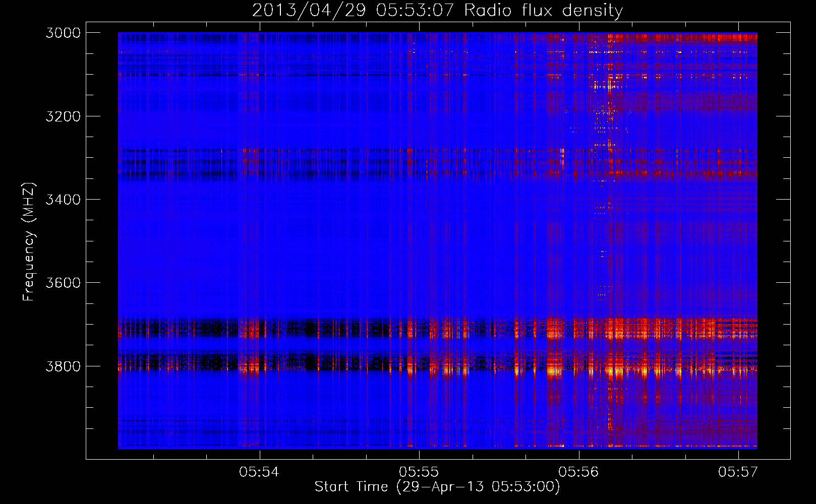Select the 3200 frequency tick label
This screenshot has height=504, width=816.
63,116
